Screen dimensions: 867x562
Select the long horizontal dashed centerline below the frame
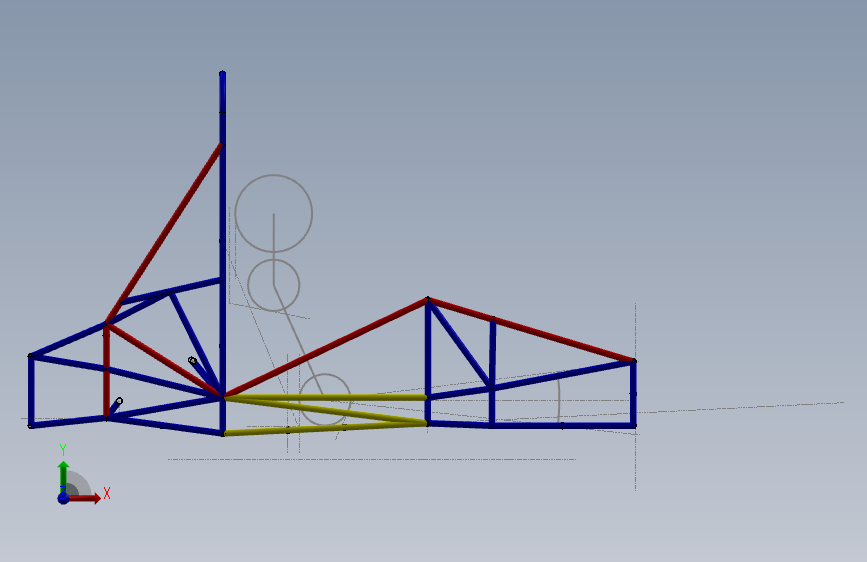pos(372,459)
